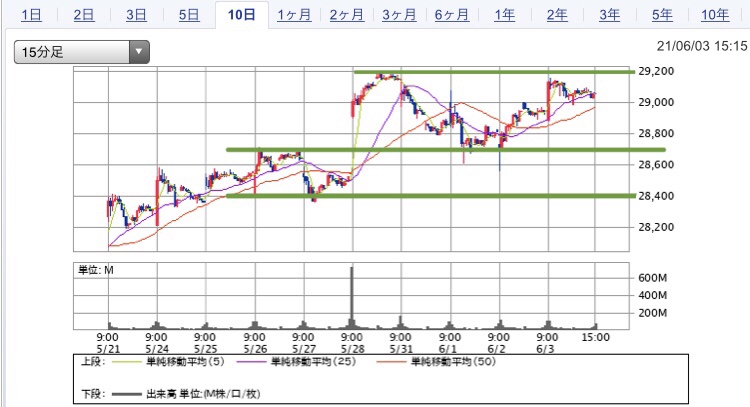This screenshot has height=407, width=750.
Task: Open the 3日 period tab
Action: click(x=136, y=15)
